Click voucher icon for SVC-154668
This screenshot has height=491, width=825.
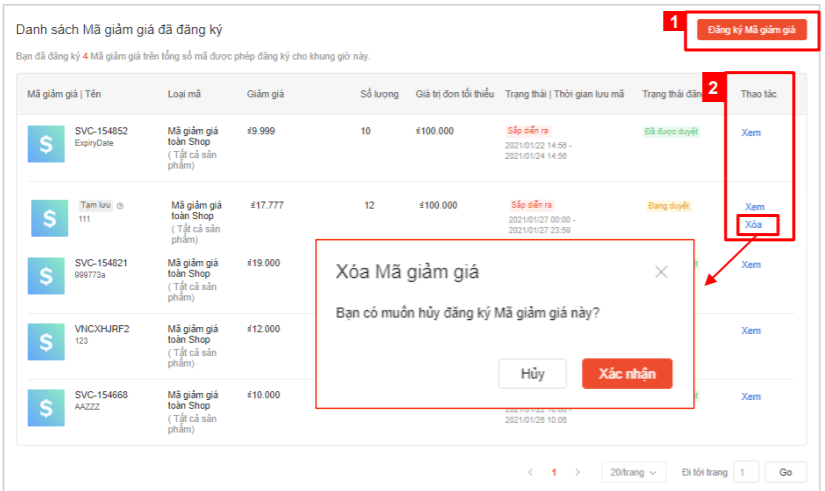pos(46,408)
